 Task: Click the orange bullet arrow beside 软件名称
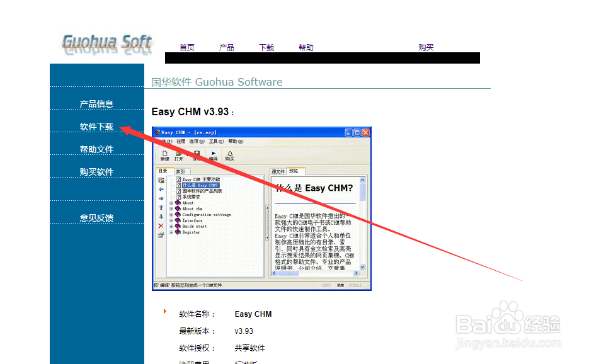pos(165,311)
